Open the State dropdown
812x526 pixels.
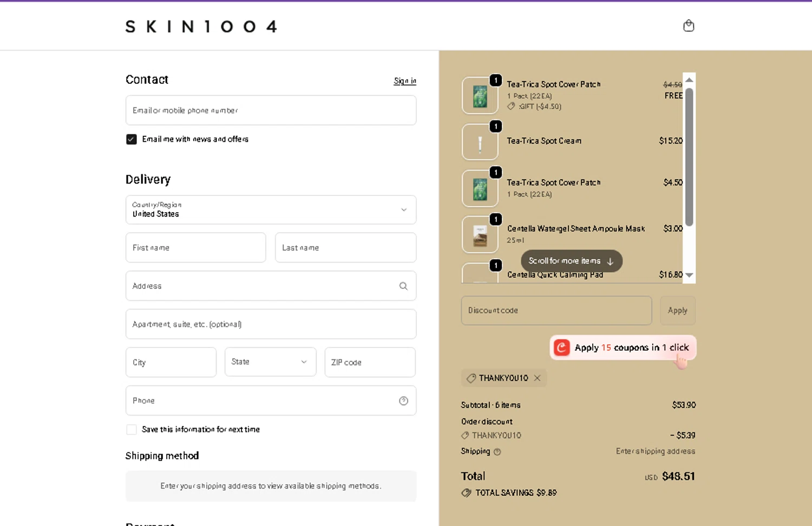pos(270,362)
